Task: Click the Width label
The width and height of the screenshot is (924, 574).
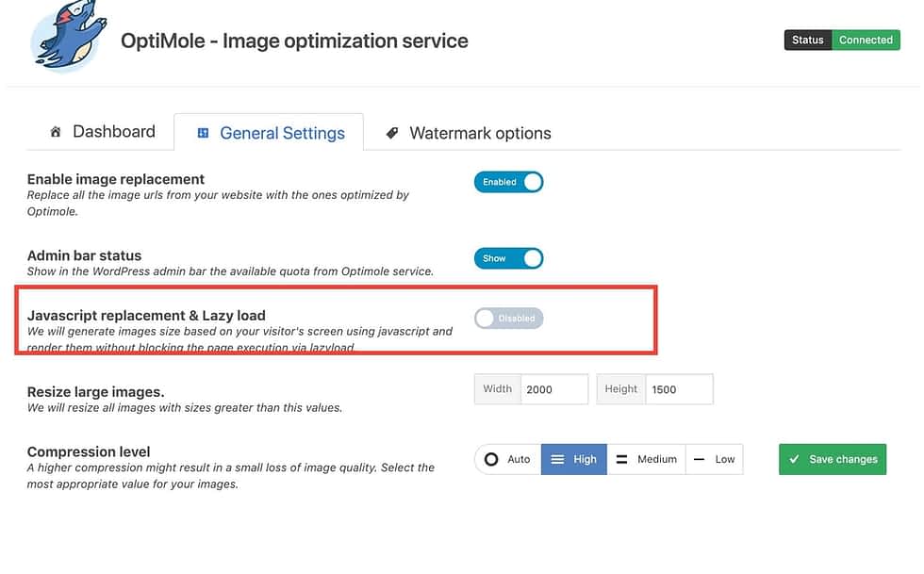Action: 498,389
